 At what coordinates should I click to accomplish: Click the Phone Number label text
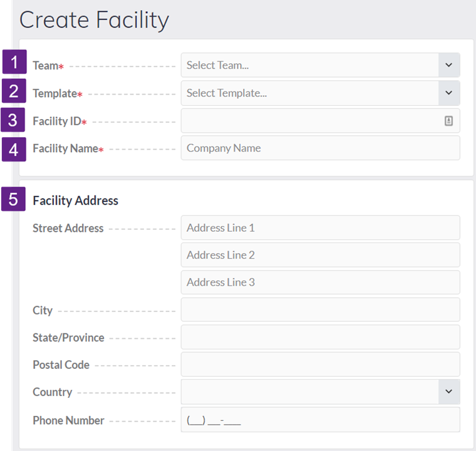(68, 421)
